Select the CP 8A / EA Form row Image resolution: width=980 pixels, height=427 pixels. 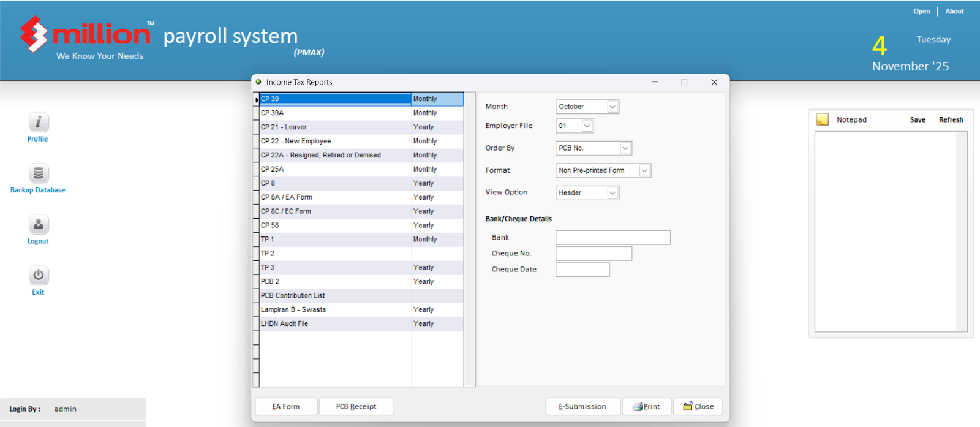coord(334,197)
